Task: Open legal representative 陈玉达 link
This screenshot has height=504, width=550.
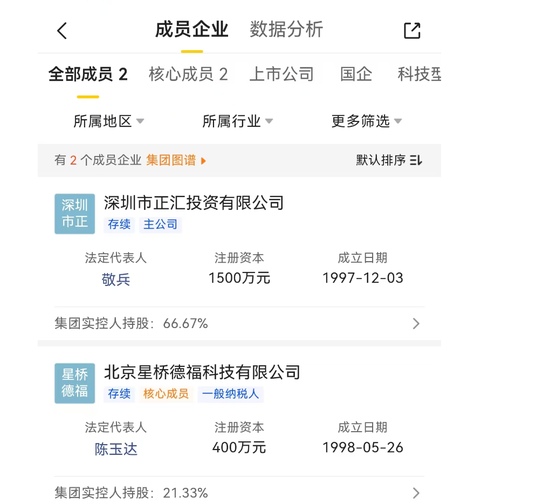Action: [116, 449]
